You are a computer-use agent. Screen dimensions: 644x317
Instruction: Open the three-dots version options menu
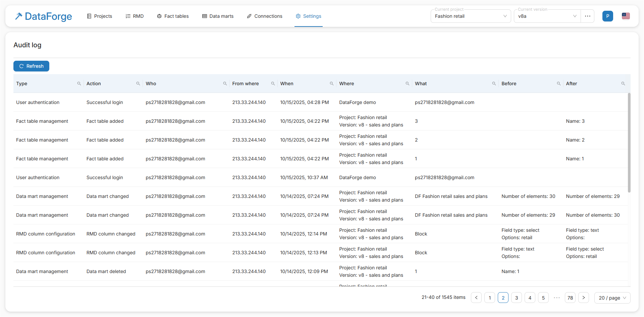coord(588,16)
